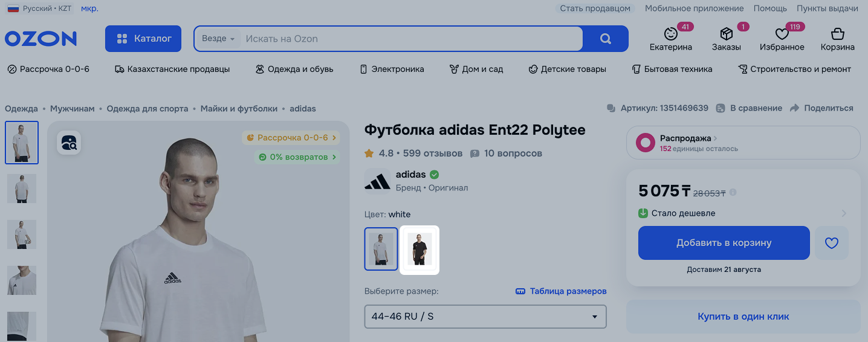Click the adidas brand logo
Screen dimensions: 868x342
378,181
